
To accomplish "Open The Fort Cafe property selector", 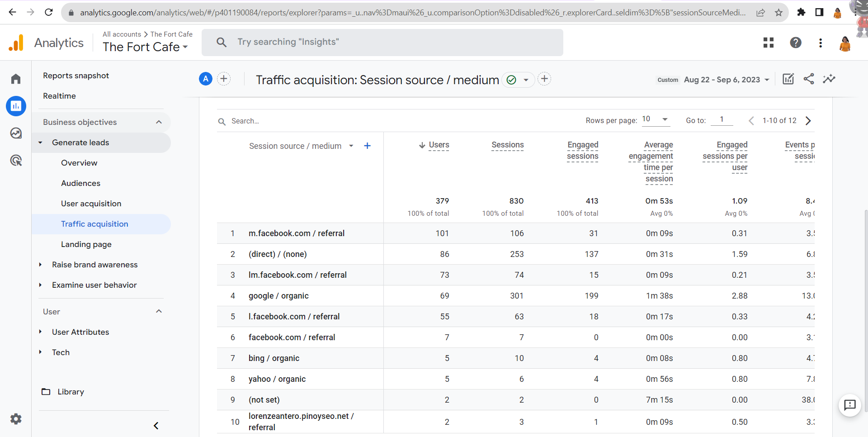I will [145, 47].
